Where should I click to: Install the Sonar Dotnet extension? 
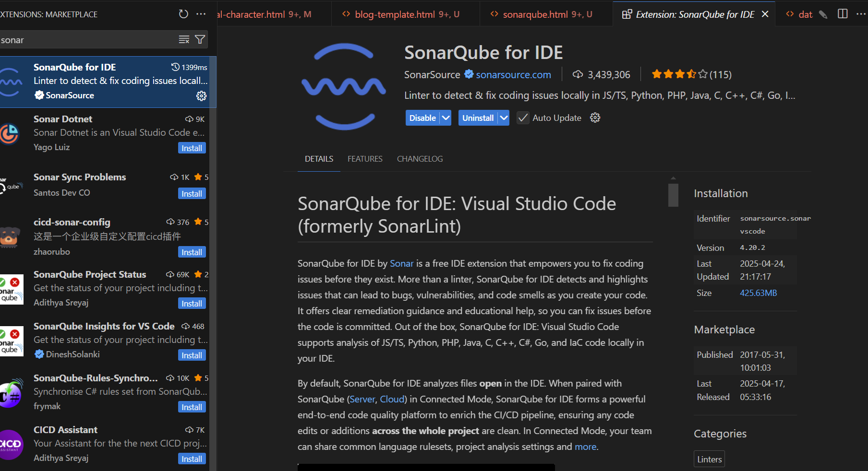192,148
